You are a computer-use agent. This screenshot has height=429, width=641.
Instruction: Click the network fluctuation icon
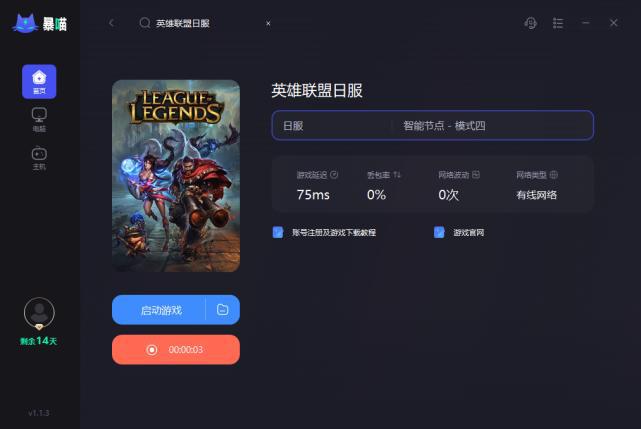[476, 175]
